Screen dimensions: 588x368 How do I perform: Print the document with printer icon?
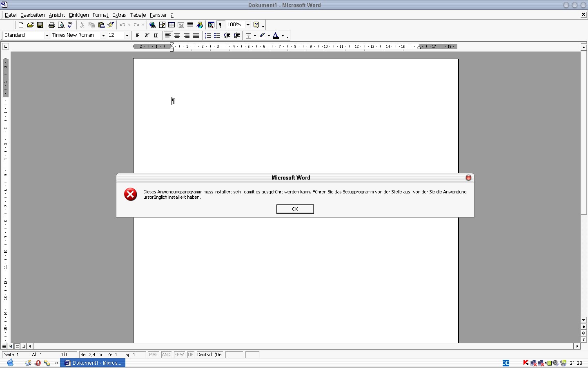pyautogui.click(x=52, y=25)
